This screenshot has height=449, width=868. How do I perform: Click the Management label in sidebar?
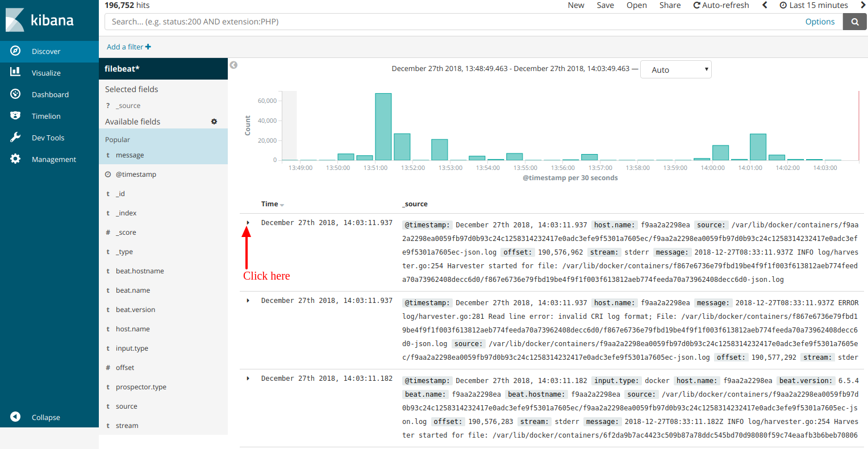(x=54, y=159)
